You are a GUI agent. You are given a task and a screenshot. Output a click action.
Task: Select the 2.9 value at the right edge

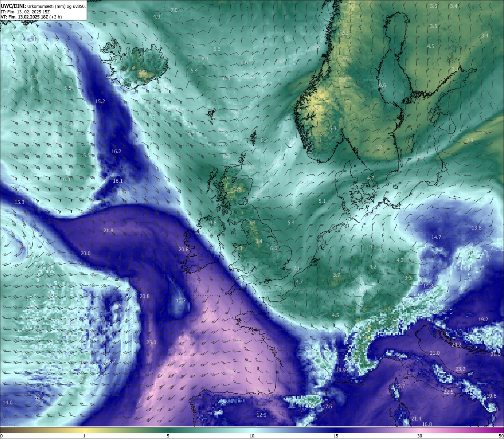point(470,140)
